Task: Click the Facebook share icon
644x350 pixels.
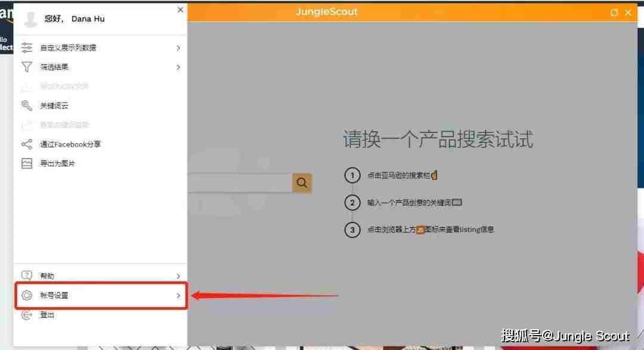Action: (x=27, y=144)
